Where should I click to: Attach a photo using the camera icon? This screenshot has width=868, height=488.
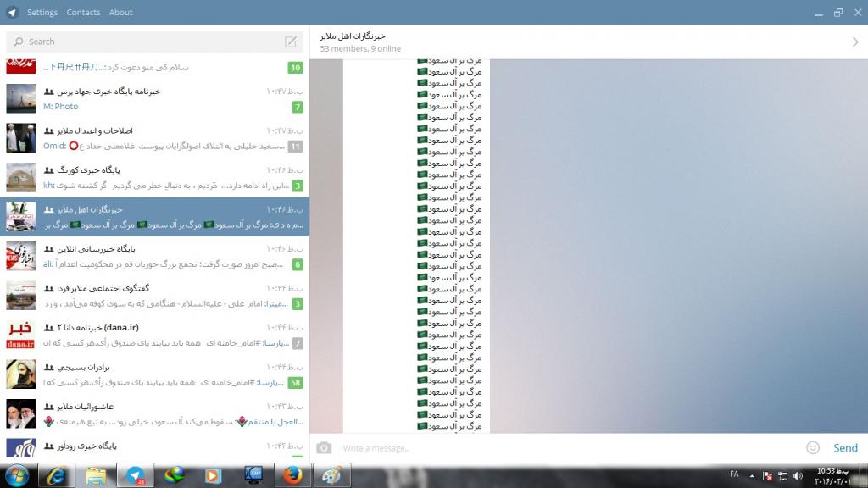(x=324, y=448)
